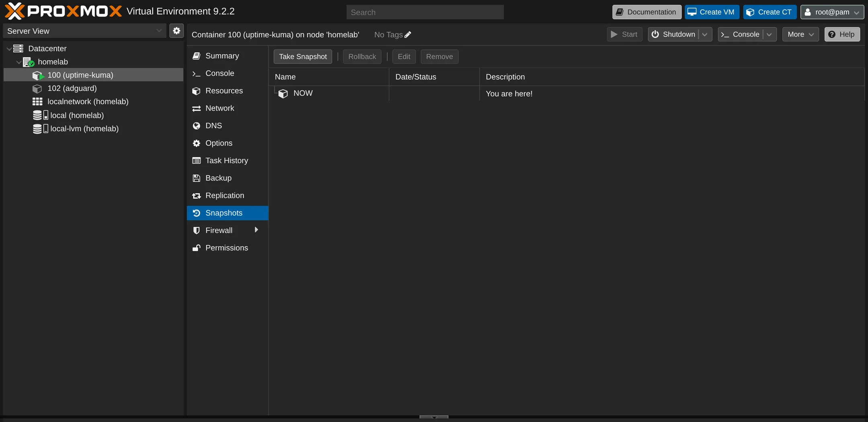Open the Options tab
Viewport: 868px width, 422px height.
[x=227, y=143]
